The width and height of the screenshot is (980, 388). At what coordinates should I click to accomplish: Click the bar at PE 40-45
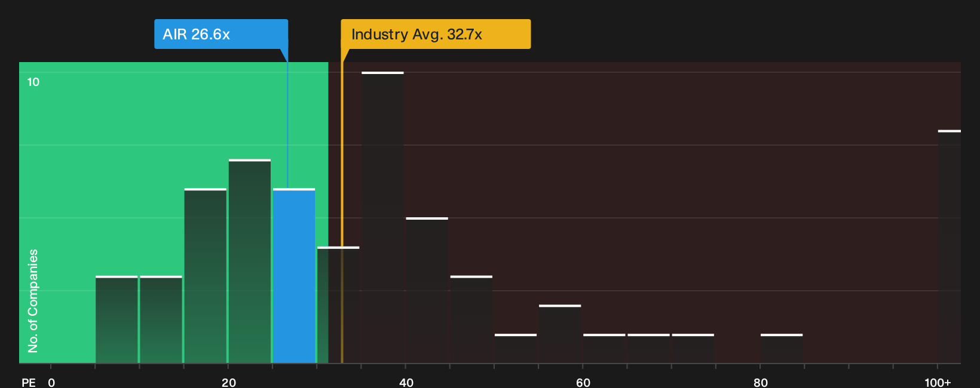[x=427, y=290]
